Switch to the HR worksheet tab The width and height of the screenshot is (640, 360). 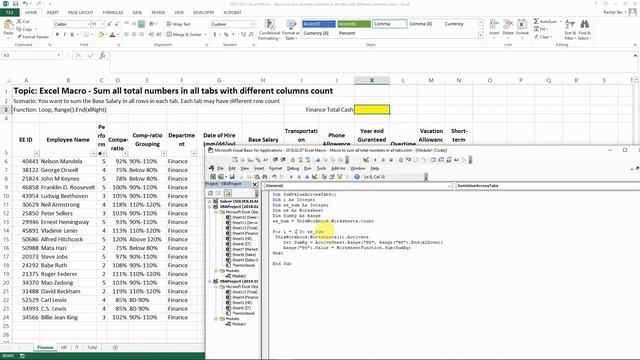pos(64,347)
